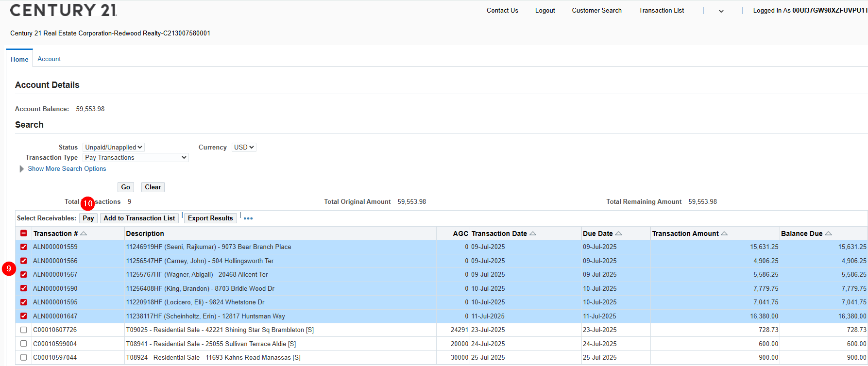Click the Century 21 logo
Viewport: 868px width, 366px height.
(63, 10)
